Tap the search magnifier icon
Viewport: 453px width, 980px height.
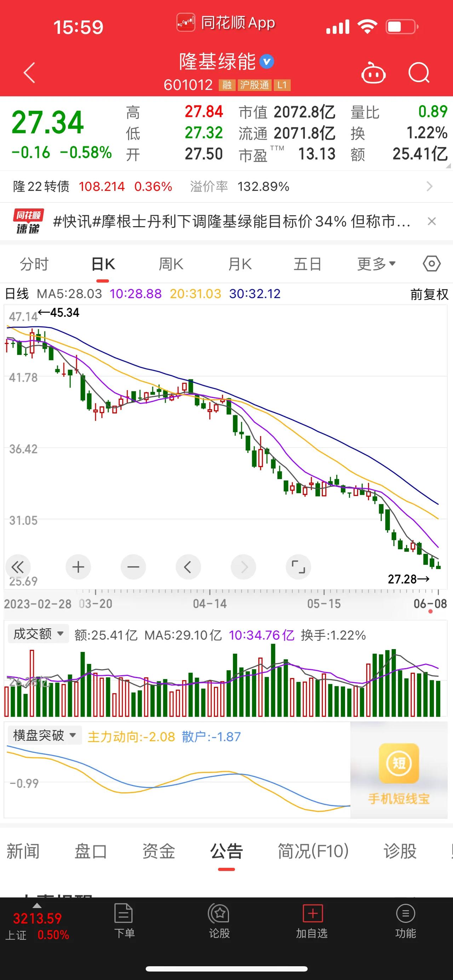pos(419,73)
